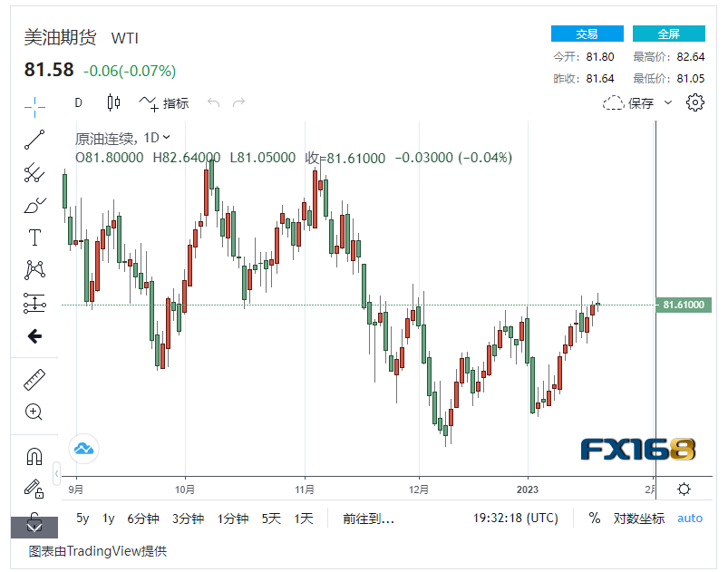
Task: Select the crosshair cursor tool
Action: [x=34, y=107]
